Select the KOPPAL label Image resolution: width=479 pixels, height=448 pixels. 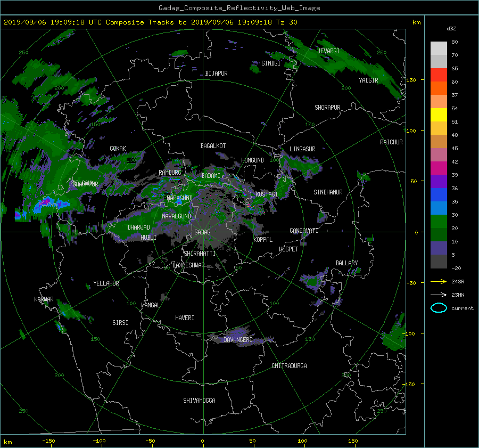pos(263,239)
